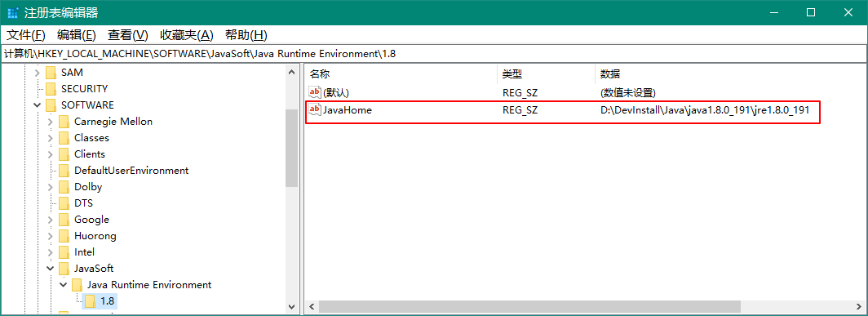Select the Clients folder icon
The image size is (868, 316).
click(64, 154)
